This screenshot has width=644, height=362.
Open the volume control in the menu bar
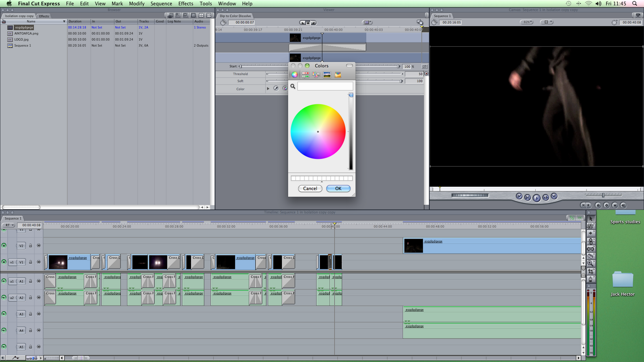point(599,4)
